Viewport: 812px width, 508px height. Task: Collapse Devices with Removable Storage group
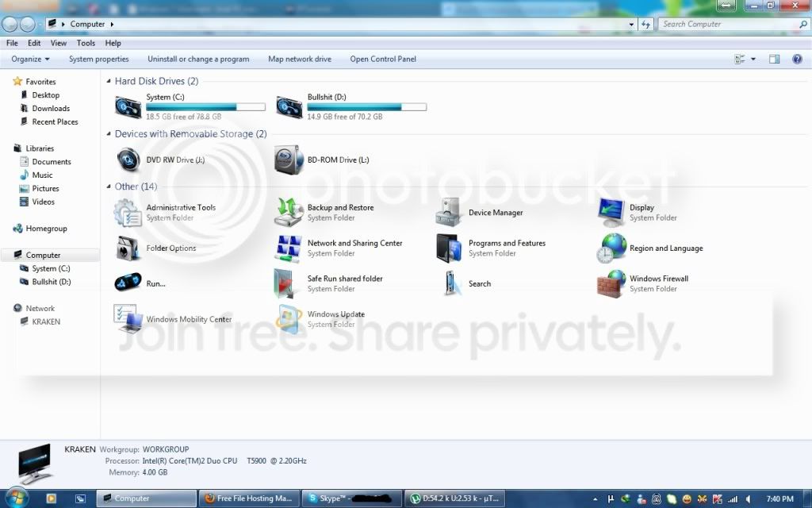[x=109, y=133]
